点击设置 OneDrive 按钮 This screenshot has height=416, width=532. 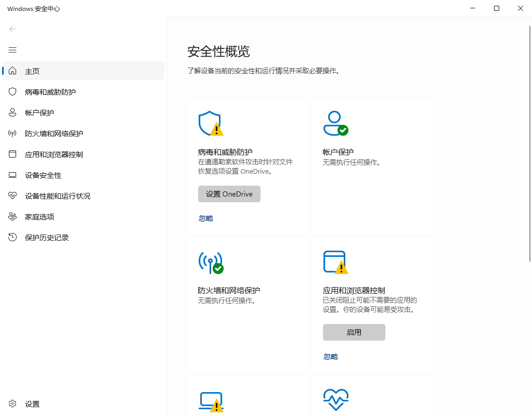(x=229, y=193)
